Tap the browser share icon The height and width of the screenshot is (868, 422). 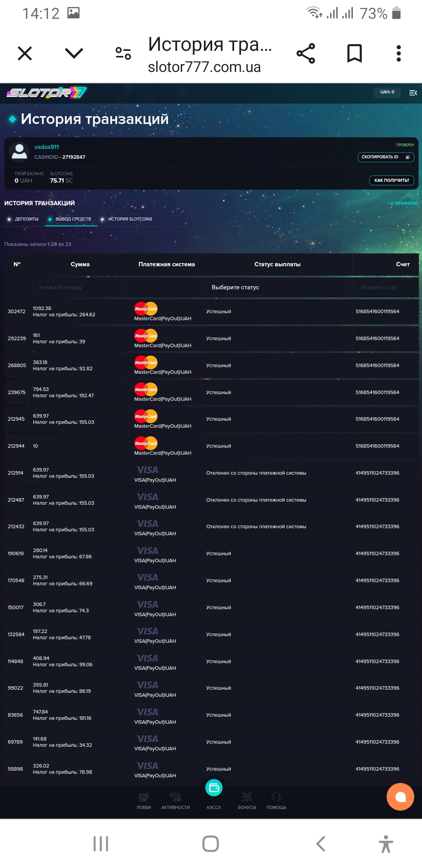point(306,54)
